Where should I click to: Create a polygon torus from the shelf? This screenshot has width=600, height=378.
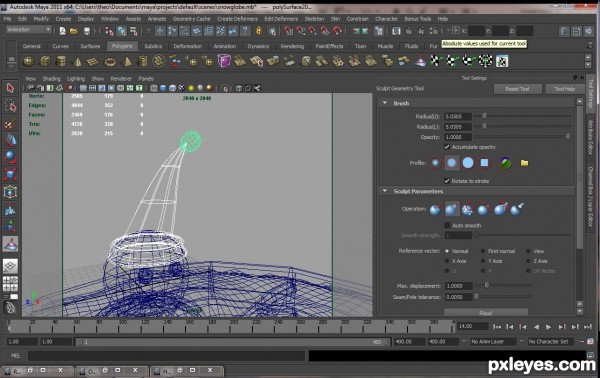tap(110, 61)
